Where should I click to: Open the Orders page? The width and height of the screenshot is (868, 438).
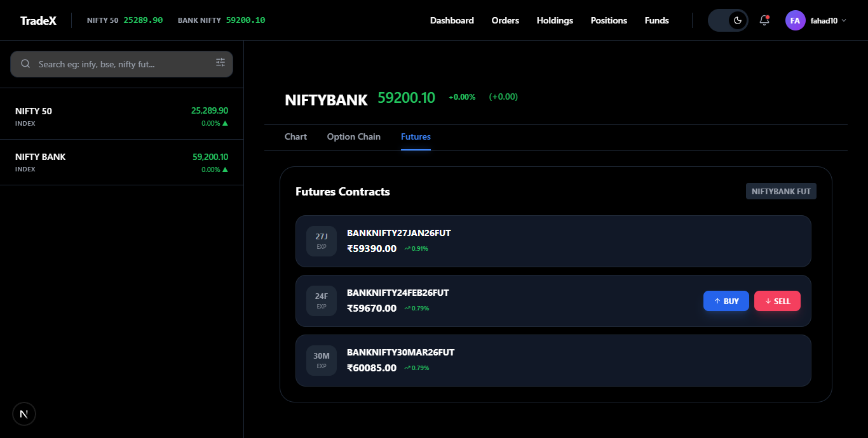pyautogui.click(x=505, y=20)
